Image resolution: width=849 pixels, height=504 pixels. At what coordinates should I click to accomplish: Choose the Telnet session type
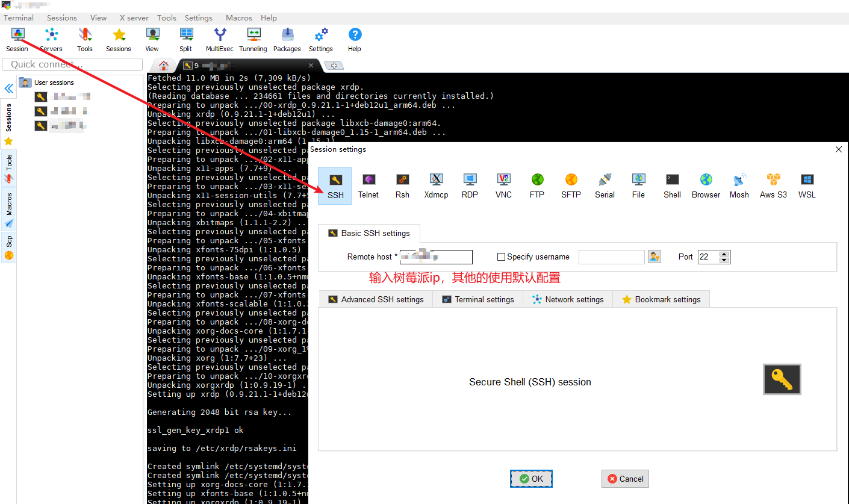[x=369, y=186]
